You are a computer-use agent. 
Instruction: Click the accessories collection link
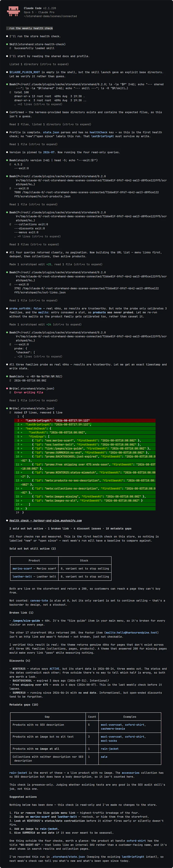pyautogui.click(x=130, y=773)
